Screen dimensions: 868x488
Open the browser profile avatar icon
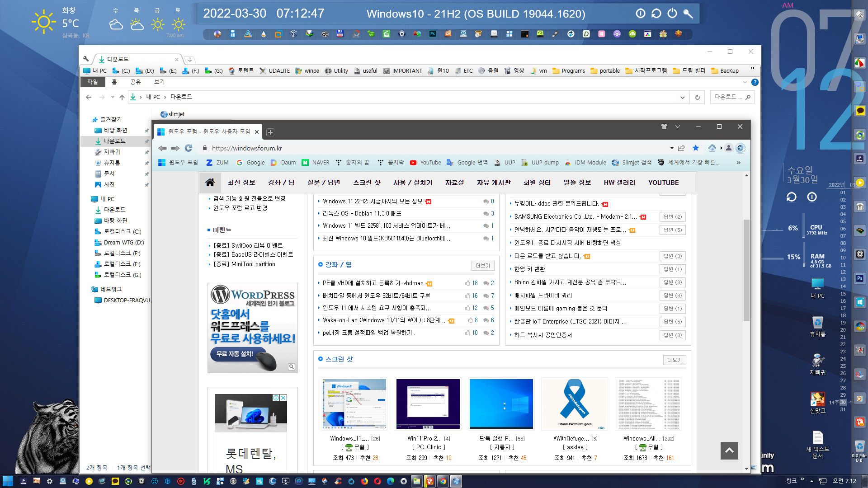728,148
